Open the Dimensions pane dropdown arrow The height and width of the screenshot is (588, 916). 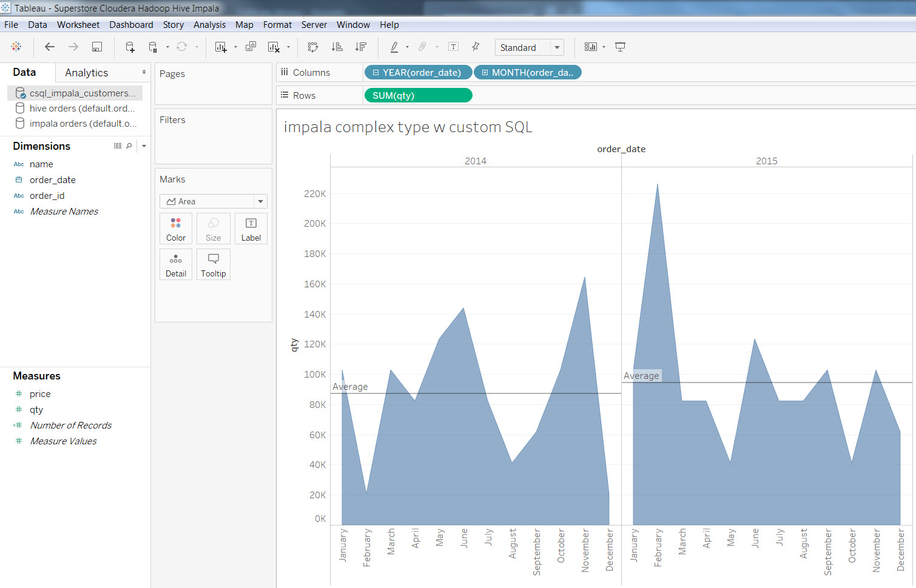(x=144, y=146)
